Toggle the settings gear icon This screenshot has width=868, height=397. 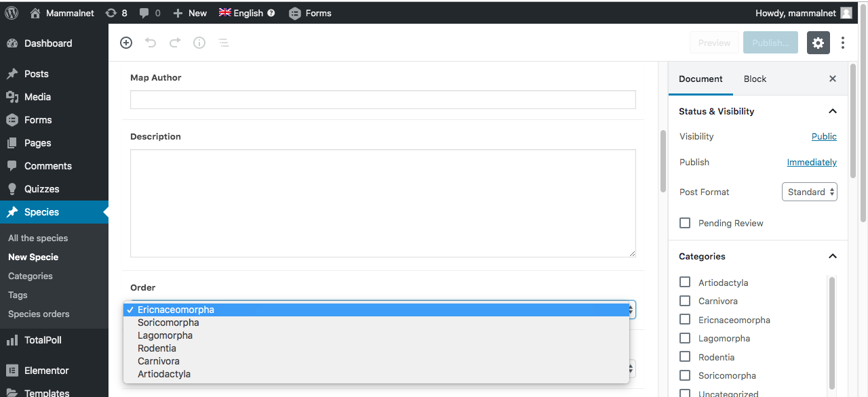pyautogui.click(x=818, y=43)
